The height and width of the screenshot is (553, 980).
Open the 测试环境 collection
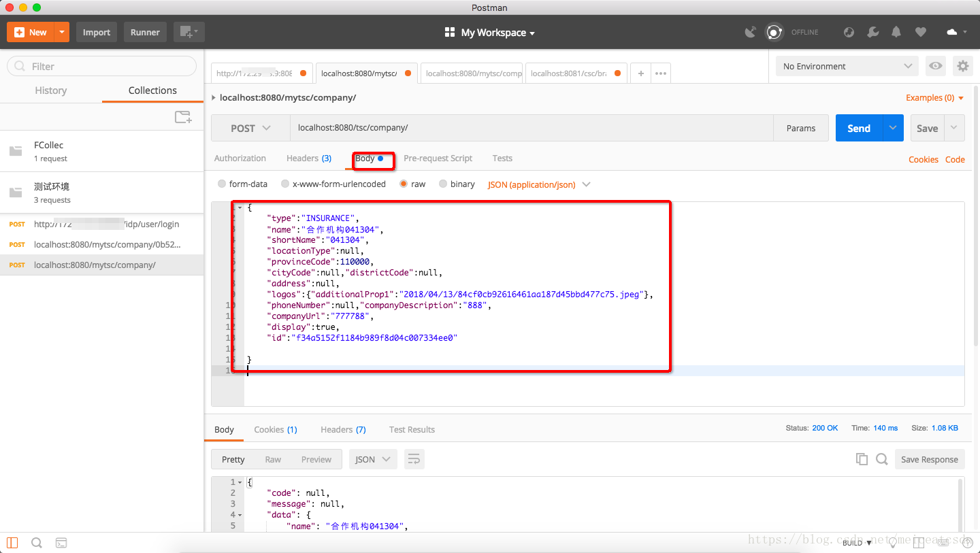102,192
